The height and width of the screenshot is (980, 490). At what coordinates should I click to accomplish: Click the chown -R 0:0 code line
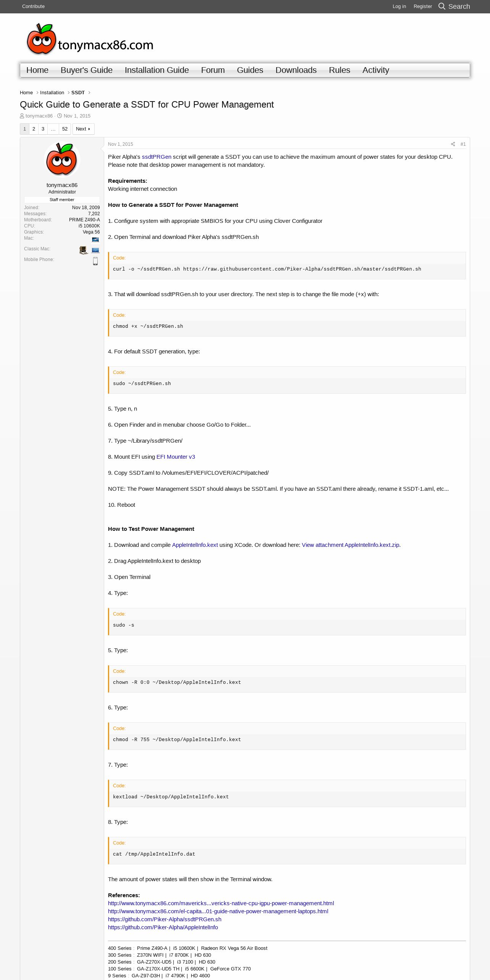(x=177, y=682)
